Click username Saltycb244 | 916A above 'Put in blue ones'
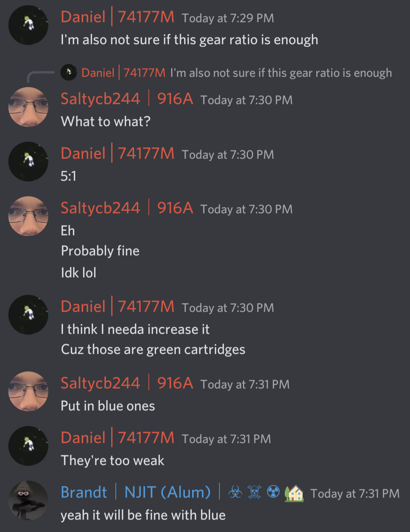 pos(127,383)
